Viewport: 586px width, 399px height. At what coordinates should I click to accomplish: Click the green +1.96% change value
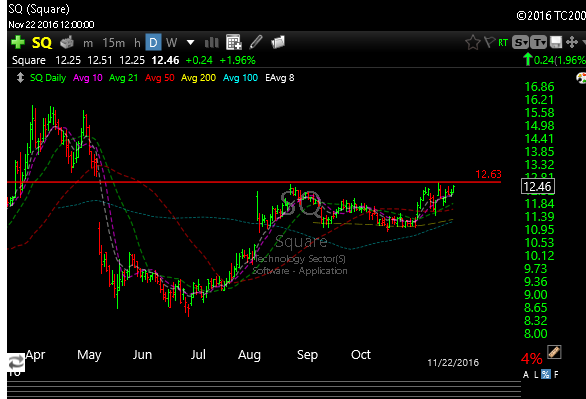[237, 60]
